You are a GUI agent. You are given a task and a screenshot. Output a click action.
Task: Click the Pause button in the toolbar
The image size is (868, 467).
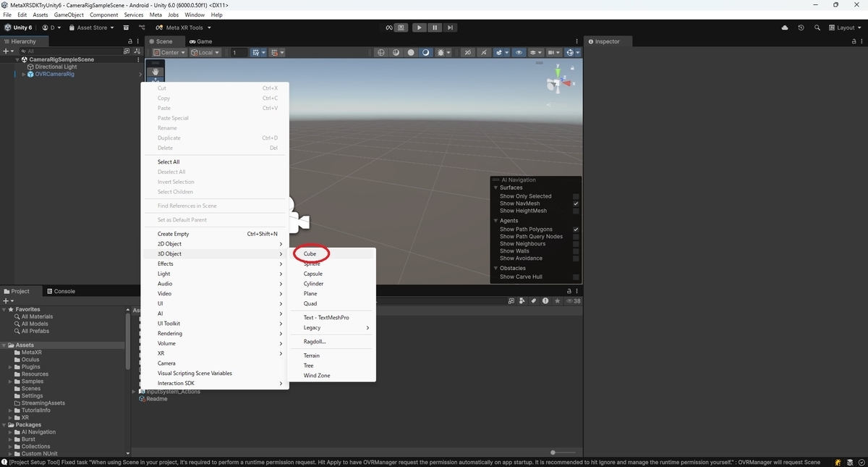435,28
